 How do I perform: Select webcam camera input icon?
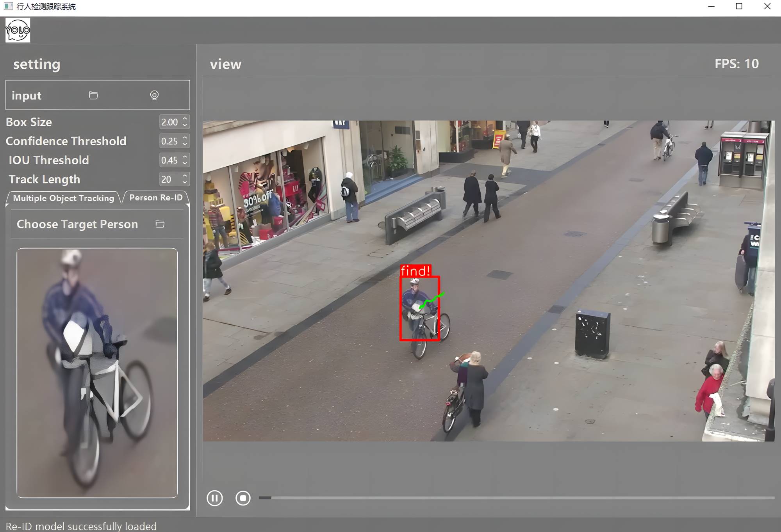(x=154, y=95)
